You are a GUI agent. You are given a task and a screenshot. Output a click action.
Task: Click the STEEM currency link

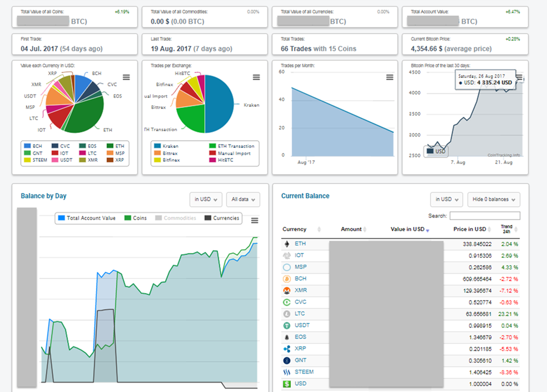coord(304,372)
